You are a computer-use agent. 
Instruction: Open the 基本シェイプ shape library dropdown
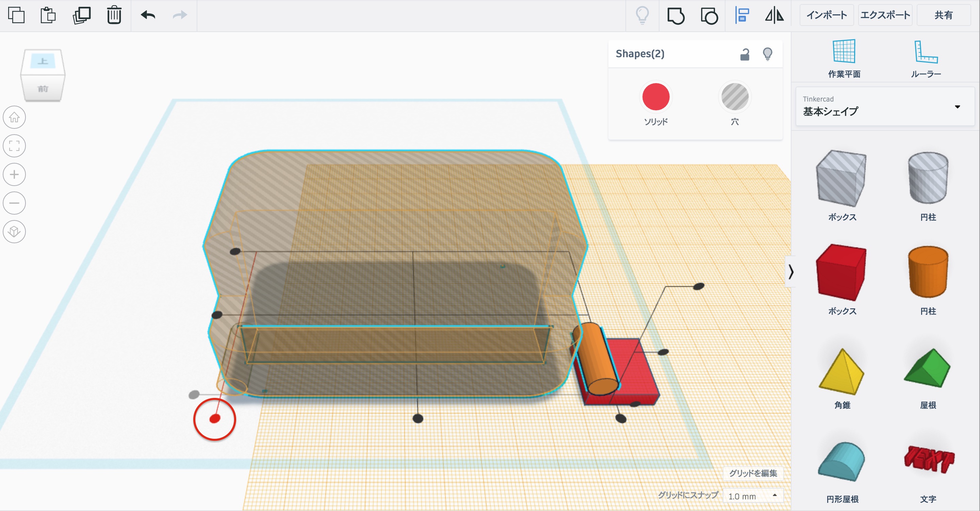click(885, 106)
